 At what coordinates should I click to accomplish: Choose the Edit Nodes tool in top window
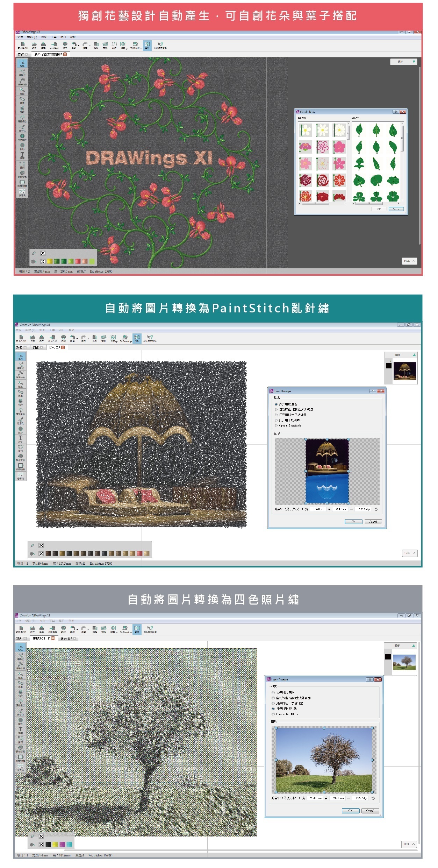click(22, 73)
